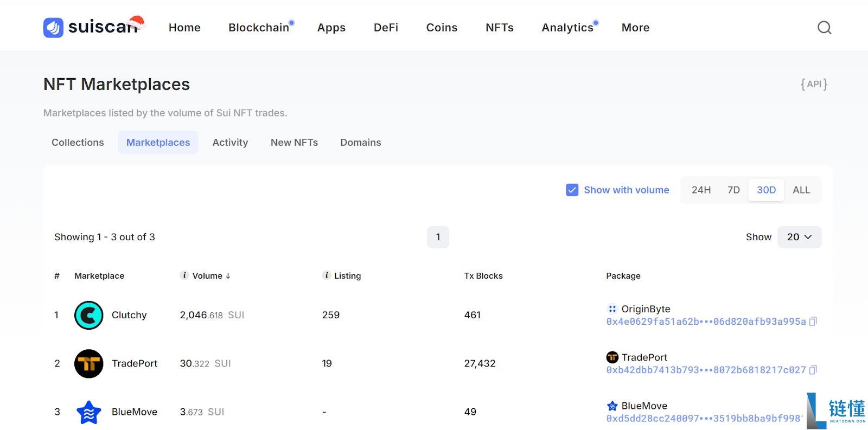This screenshot has width=868, height=430.
Task: Click the Volume info icon
Action: pos(184,275)
